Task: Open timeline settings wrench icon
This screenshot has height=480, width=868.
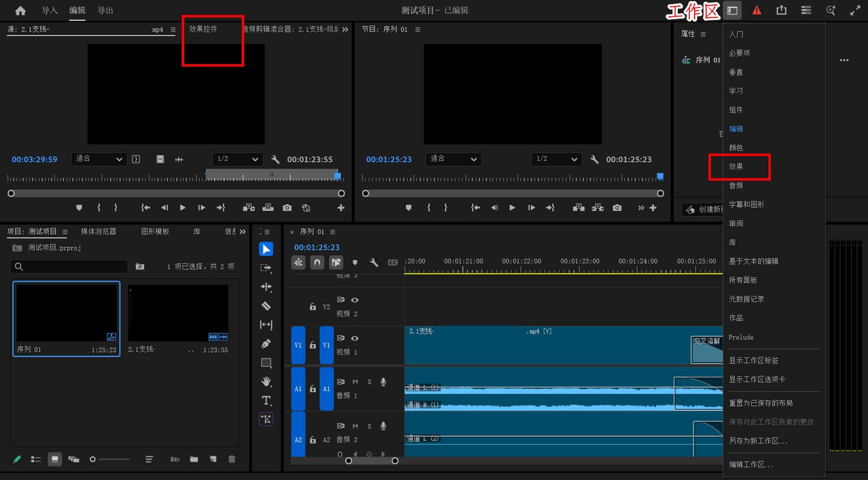Action: click(374, 262)
